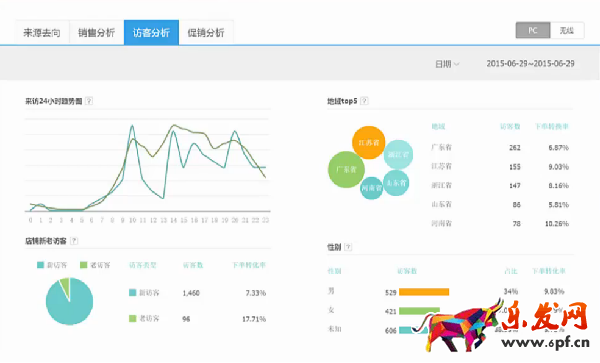This screenshot has width=600, height=363.
Task: Click the visitor pie chart
Action: pos(69,301)
